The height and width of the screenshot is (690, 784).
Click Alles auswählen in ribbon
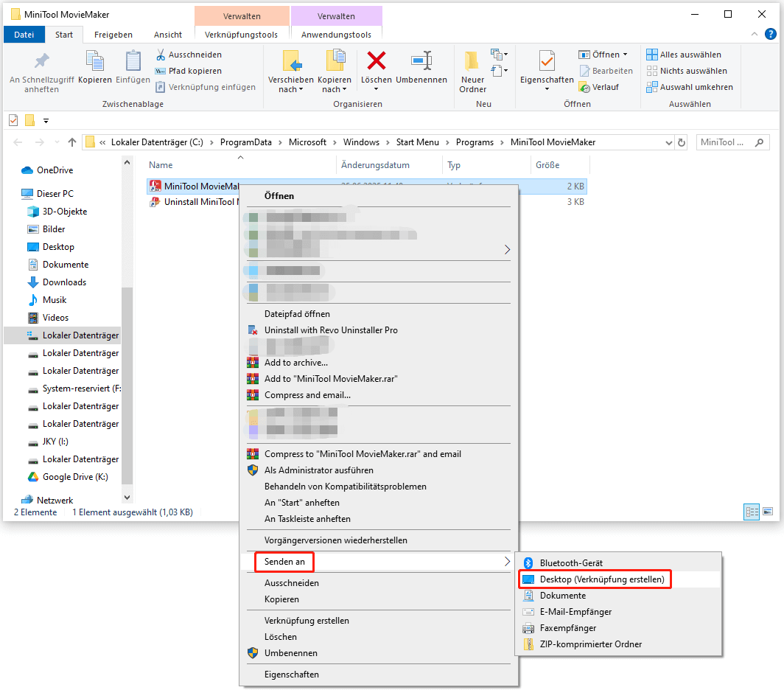point(684,55)
